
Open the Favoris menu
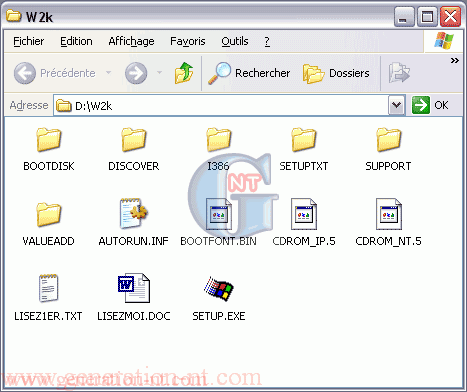(x=188, y=41)
